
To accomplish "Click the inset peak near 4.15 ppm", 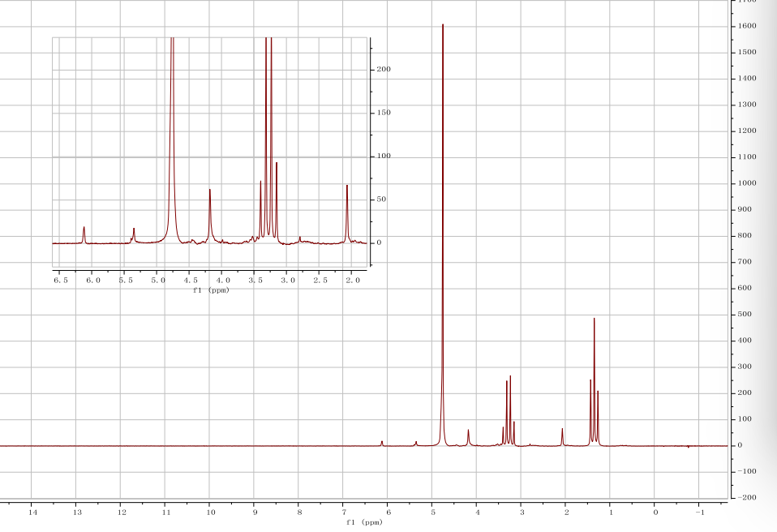I will 210,192.
